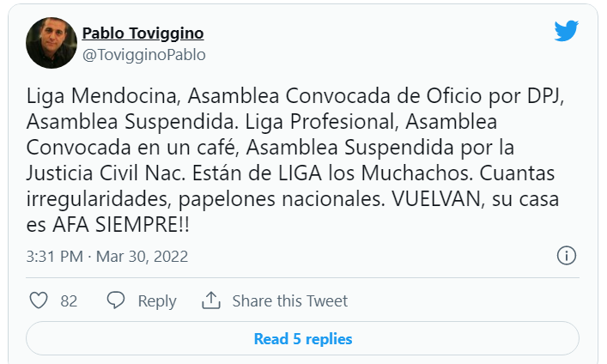Screen dimensions: 607x364
Task: Open Pablo Toviggino's profile picture
Action: [52, 43]
